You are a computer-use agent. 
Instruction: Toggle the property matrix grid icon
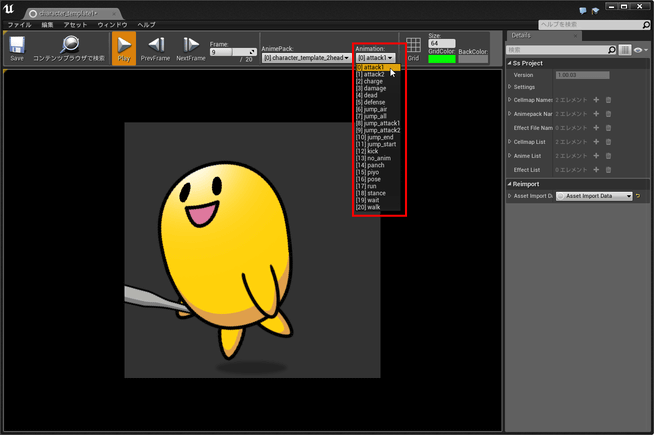[x=625, y=50]
